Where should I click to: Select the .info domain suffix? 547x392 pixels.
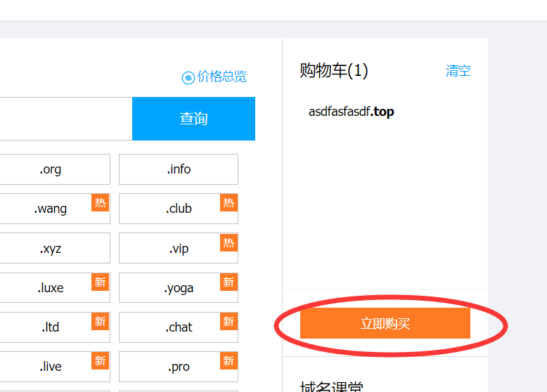point(179,169)
